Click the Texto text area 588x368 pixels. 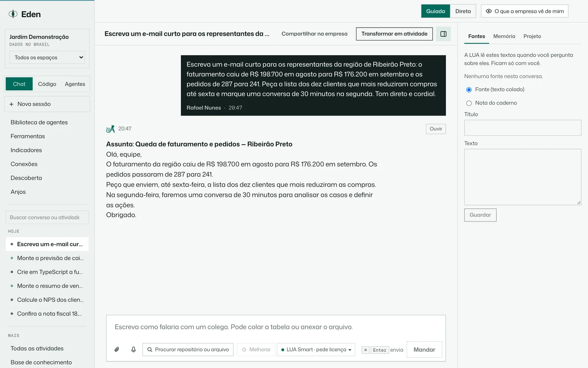[523, 177]
